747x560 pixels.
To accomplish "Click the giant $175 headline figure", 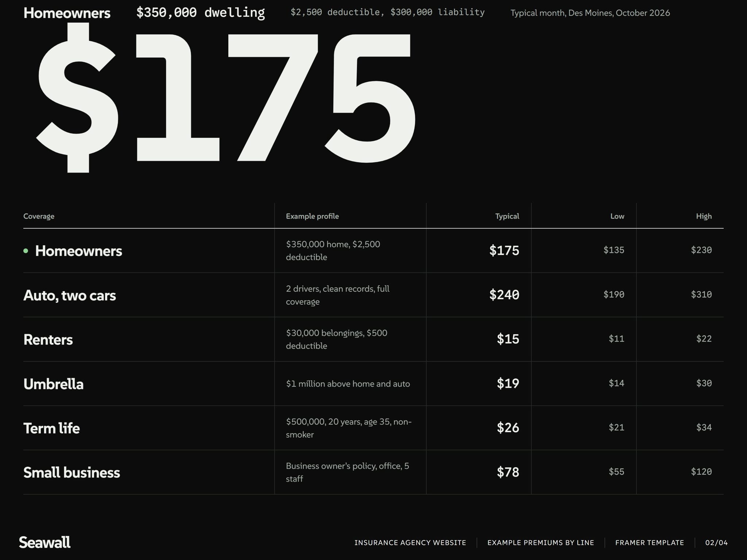I will [x=226, y=98].
